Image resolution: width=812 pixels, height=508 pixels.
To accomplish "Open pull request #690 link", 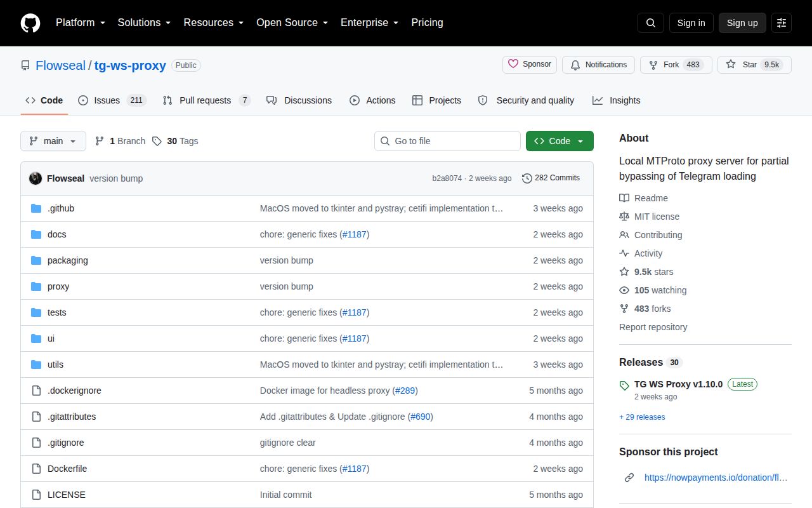I will point(420,417).
